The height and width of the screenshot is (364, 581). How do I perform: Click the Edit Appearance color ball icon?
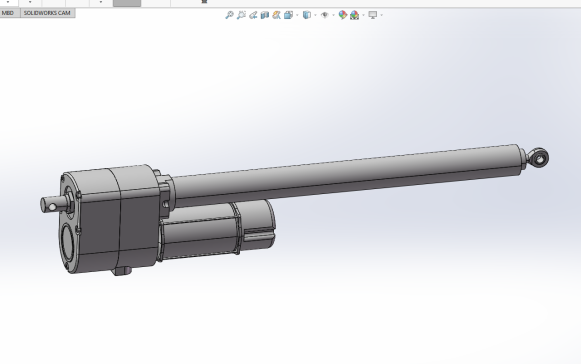[343, 15]
